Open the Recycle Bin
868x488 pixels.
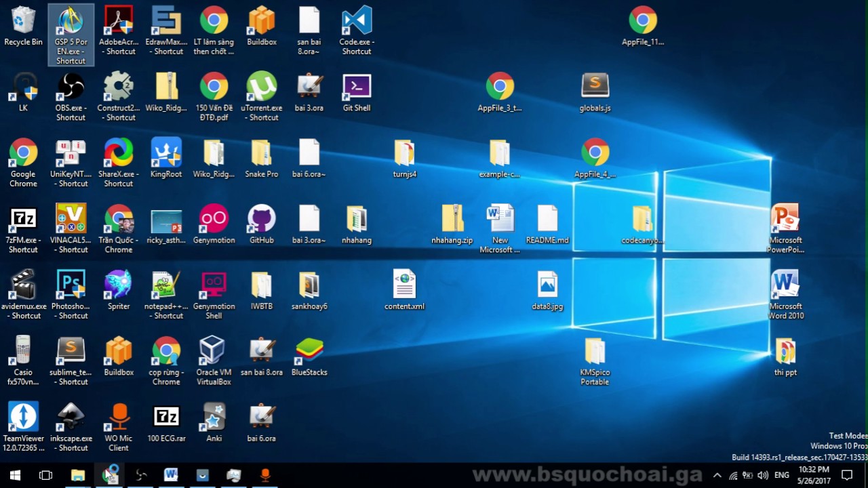[x=23, y=27]
